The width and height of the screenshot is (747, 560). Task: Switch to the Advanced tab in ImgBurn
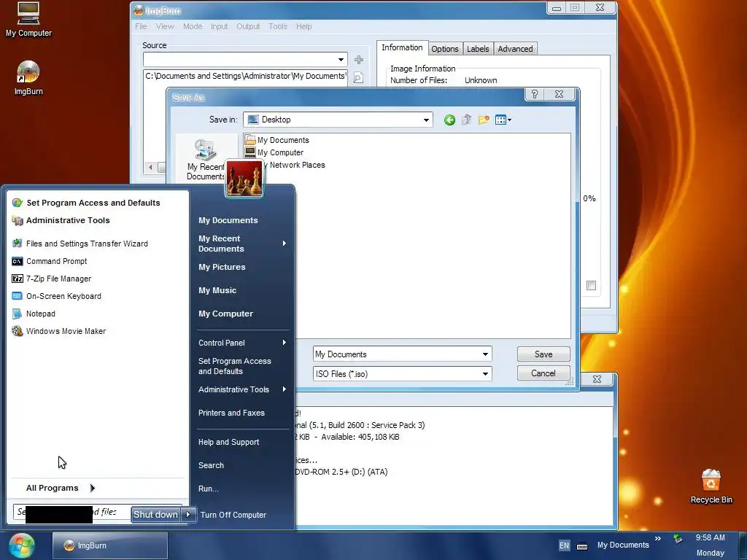(x=515, y=49)
